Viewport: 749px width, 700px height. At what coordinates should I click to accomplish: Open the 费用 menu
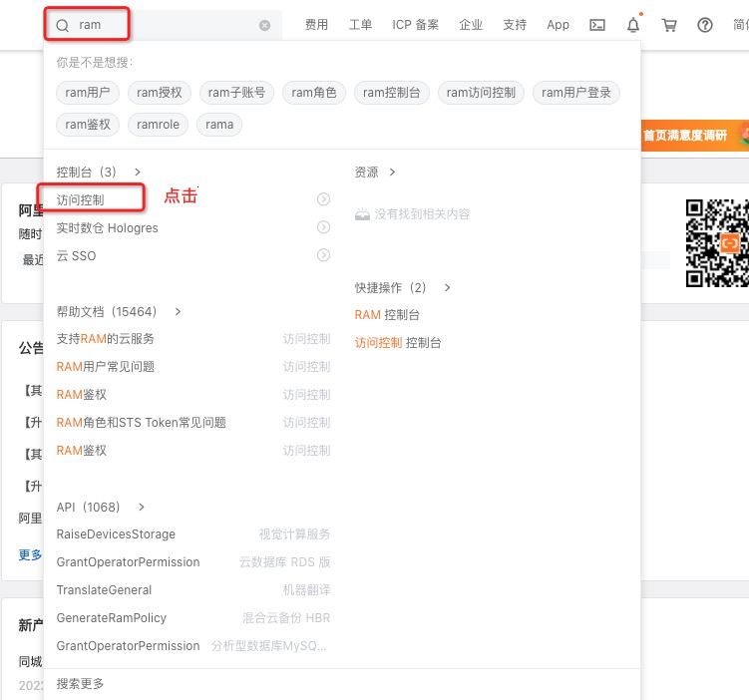(316, 25)
